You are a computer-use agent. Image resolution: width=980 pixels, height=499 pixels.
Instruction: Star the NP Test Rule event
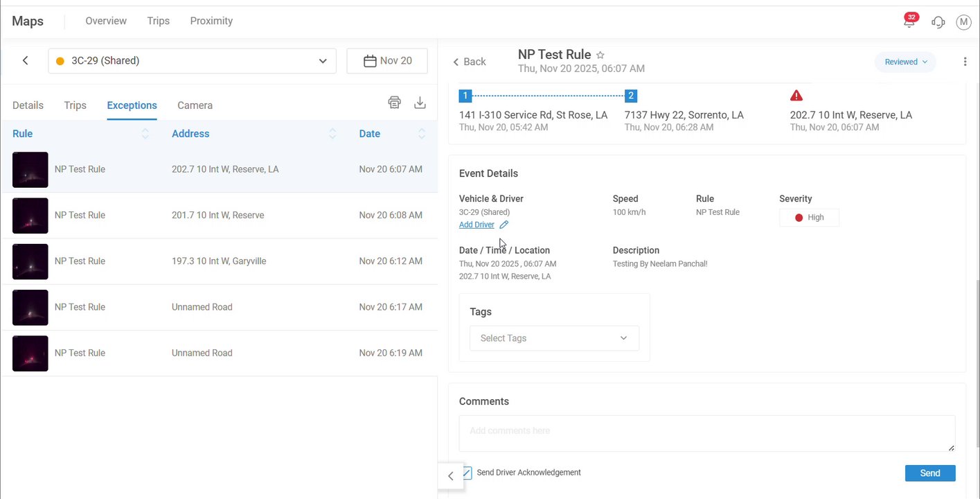coord(600,55)
